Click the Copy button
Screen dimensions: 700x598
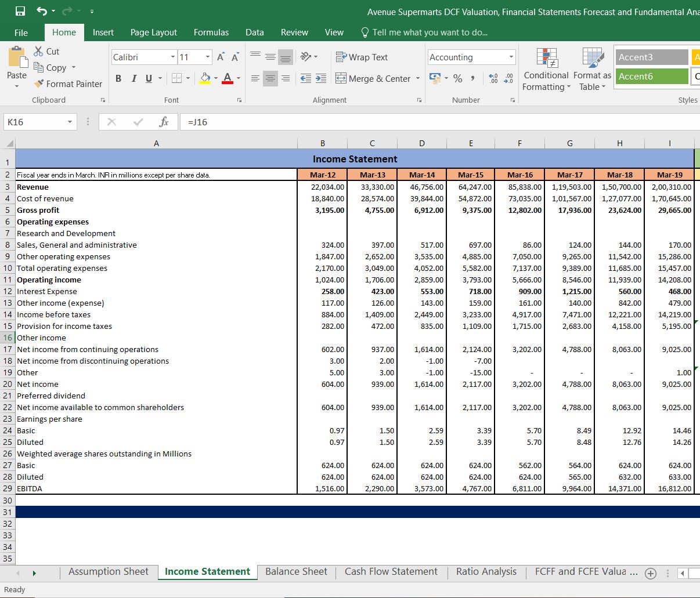click(x=50, y=67)
